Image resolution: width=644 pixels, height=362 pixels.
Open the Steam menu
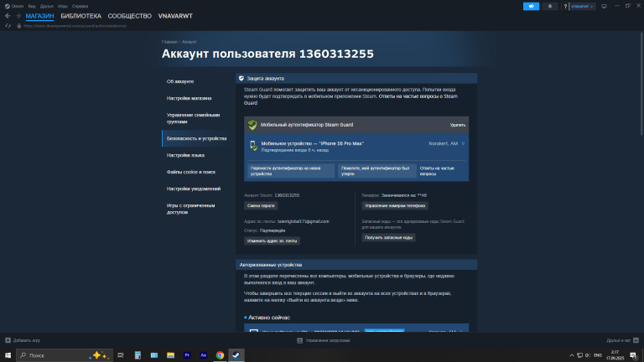click(x=14, y=6)
